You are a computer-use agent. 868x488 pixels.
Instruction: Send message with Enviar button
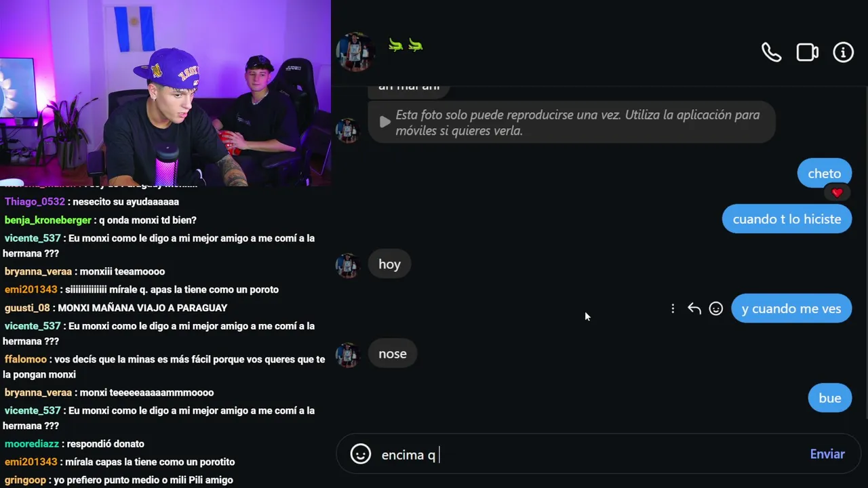point(827,454)
